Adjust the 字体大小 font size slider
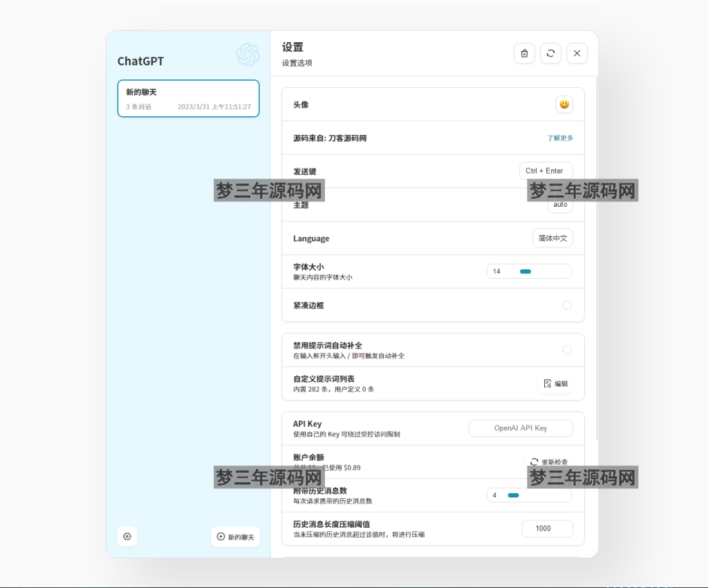The image size is (708, 588). [x=529, y=271]
